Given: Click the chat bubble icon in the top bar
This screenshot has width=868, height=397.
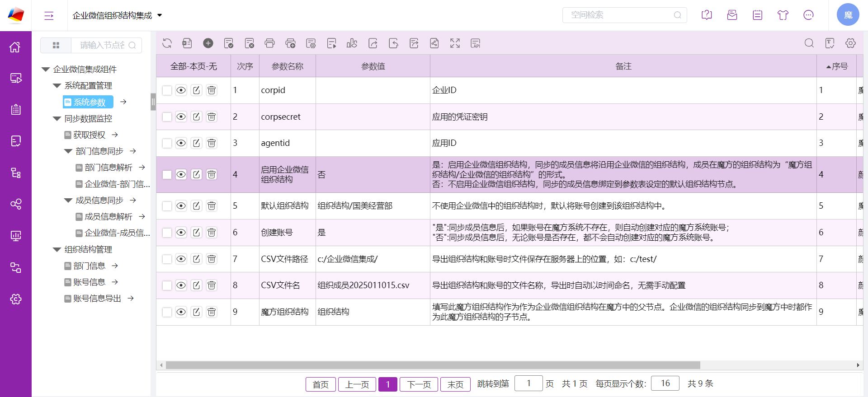Looking at the screenshot, I should (808, 15).
